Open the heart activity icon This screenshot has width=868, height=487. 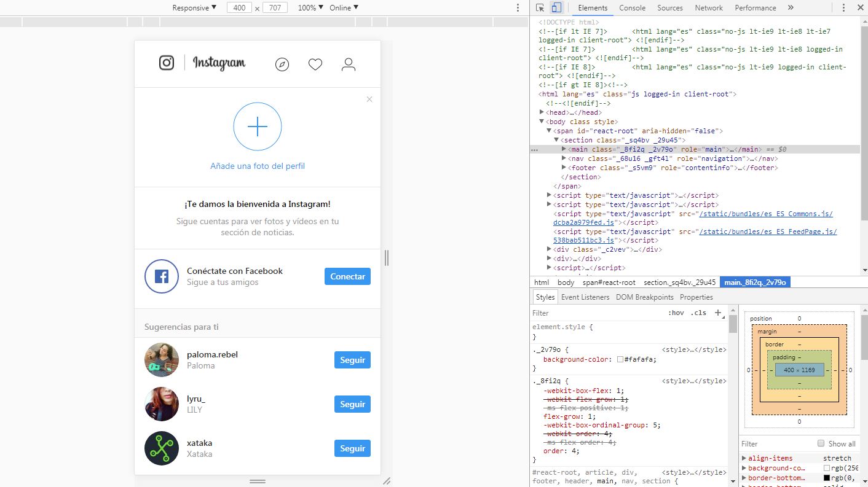click(315, 64)
